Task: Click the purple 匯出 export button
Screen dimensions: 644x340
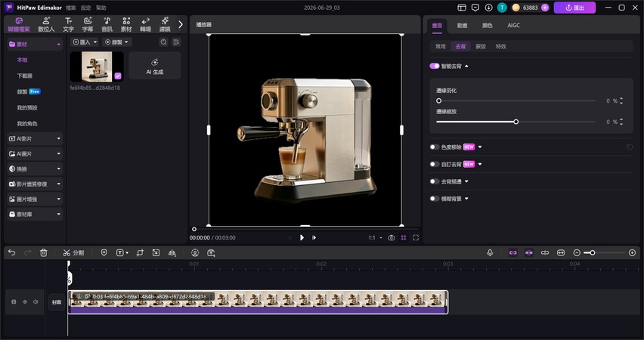Action: (574, 8)
